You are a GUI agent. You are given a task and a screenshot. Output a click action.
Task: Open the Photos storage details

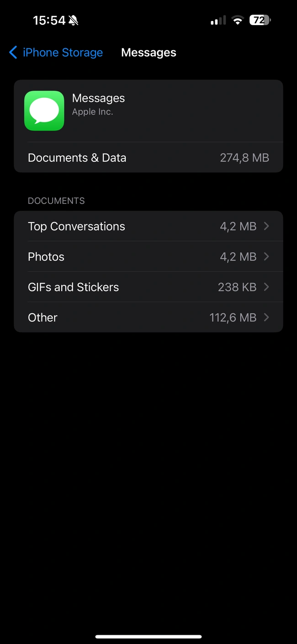pyautogui.click(x=148, y=256)
